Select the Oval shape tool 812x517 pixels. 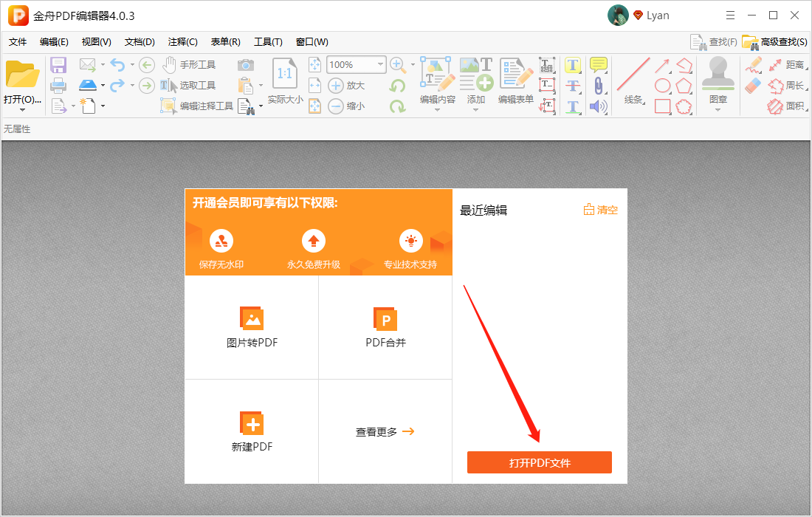pos(662,86)
